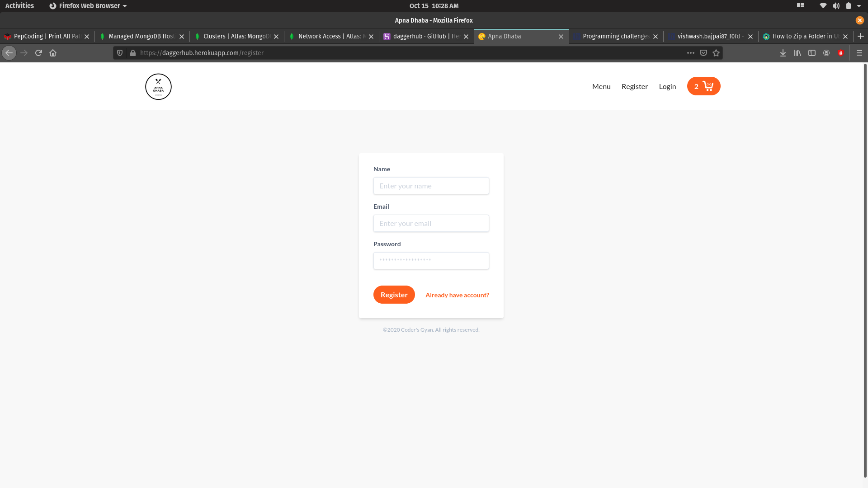
Task: Open the Firefox Web Browser app menu
Action: [x=88, y=6]
